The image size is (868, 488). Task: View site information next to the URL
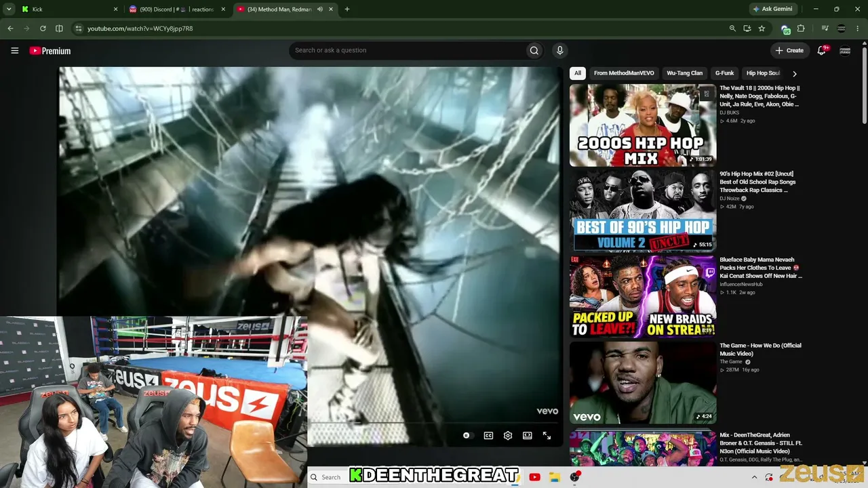point(79,28)
